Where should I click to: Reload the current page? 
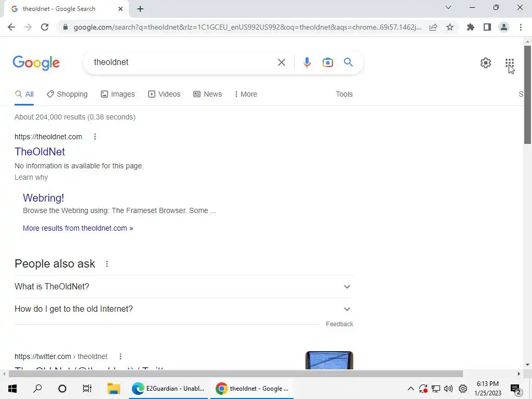click(x=45, y=27)
